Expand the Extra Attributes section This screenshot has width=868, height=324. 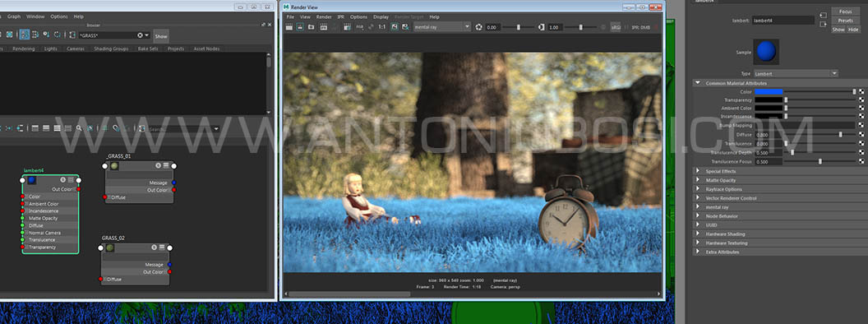coord(698,252)
